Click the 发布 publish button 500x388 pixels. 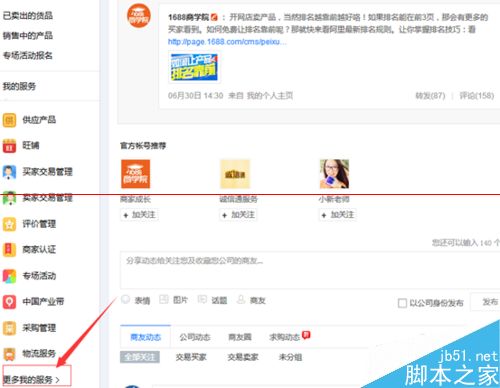(x=487, y=302)
